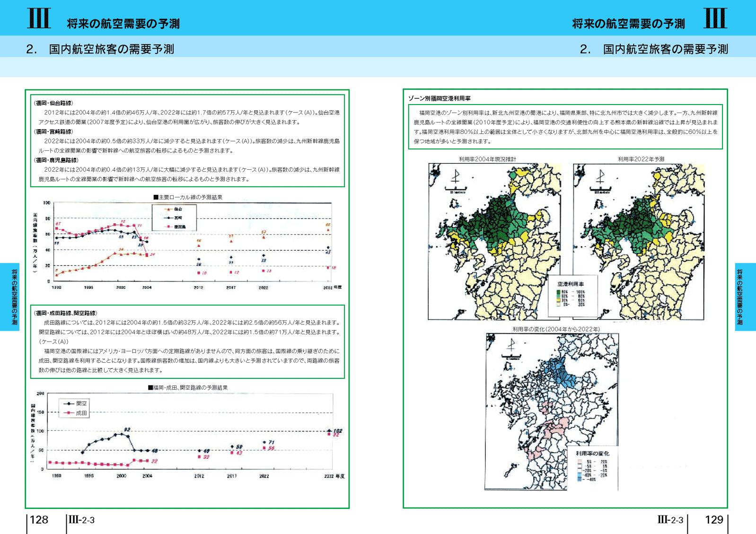Click the 鹿児島 legend entry in local routes chart
Screen dimensions: 756x534
[x=175, y=227]
